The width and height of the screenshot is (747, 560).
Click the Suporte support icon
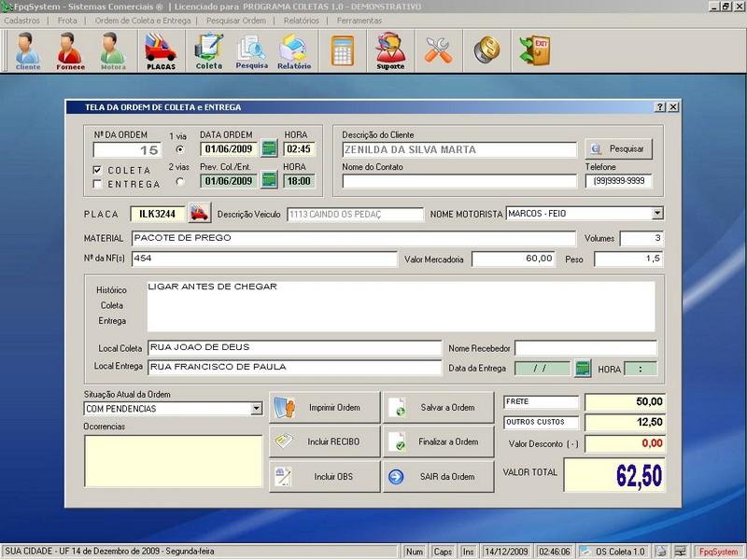[390, 50]
